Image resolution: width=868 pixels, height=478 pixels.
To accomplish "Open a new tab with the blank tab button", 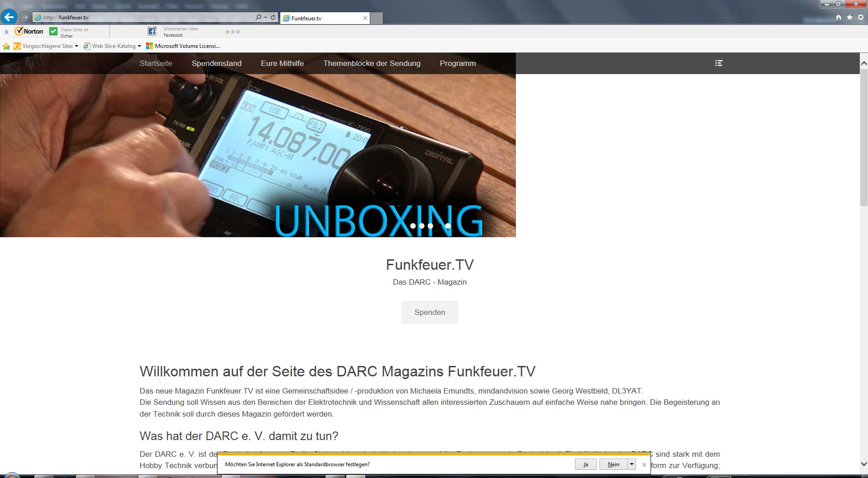I will click(377, 18).
